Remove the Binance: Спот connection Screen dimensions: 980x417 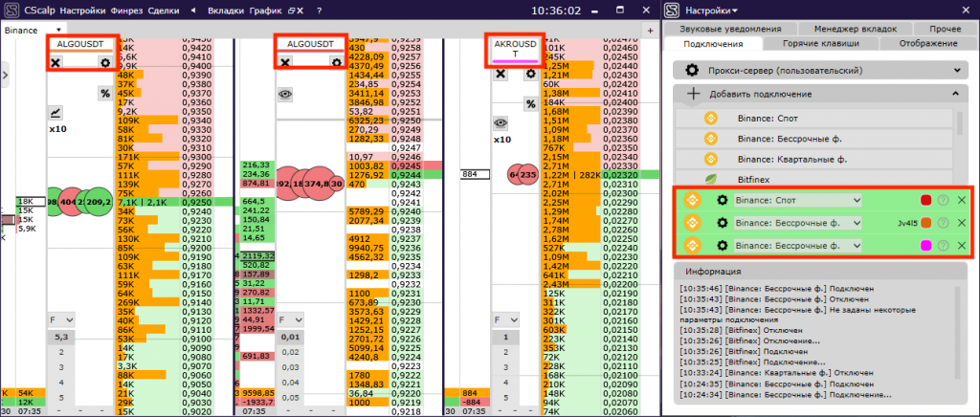click(x=961, y=201)
